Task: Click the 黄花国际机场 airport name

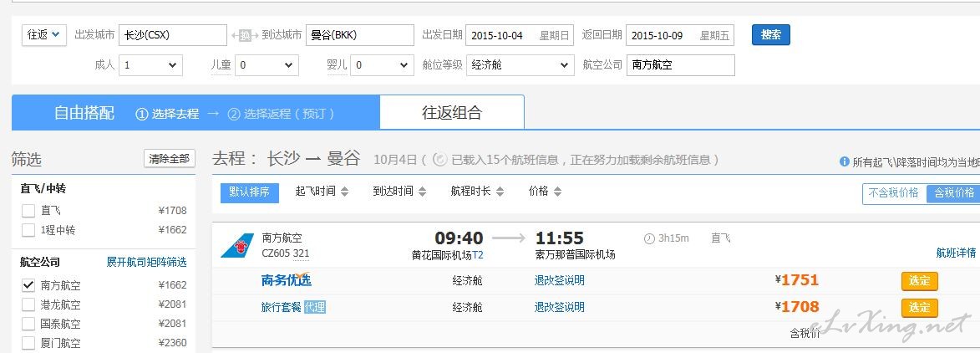Action: coord(441,255)
